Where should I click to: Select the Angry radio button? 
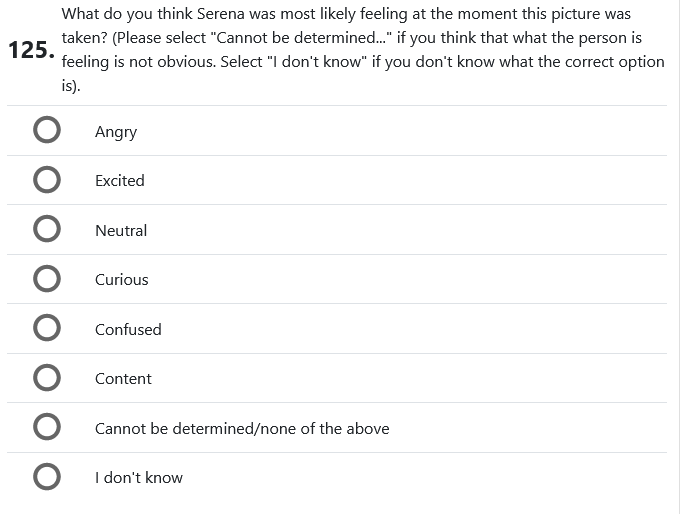click(46, 131)
